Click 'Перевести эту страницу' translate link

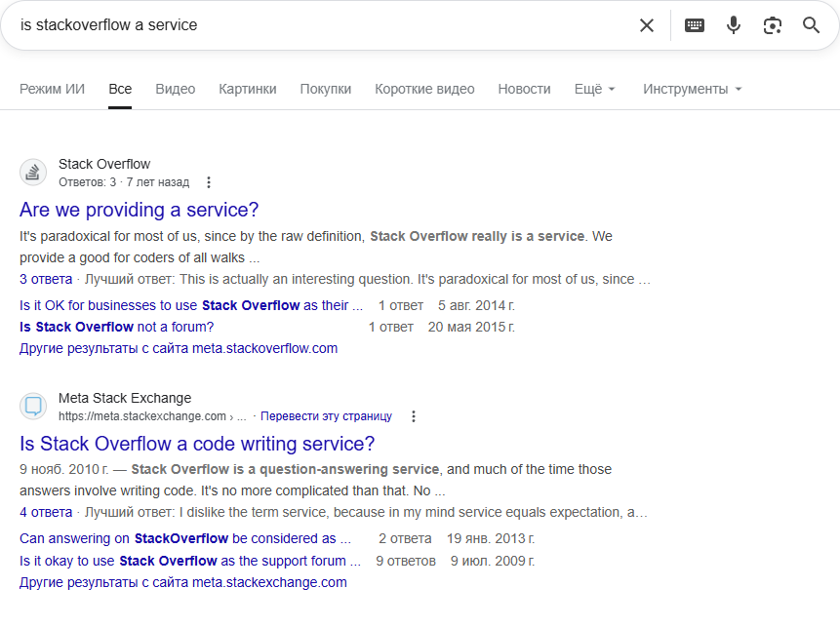coord(326,416)
